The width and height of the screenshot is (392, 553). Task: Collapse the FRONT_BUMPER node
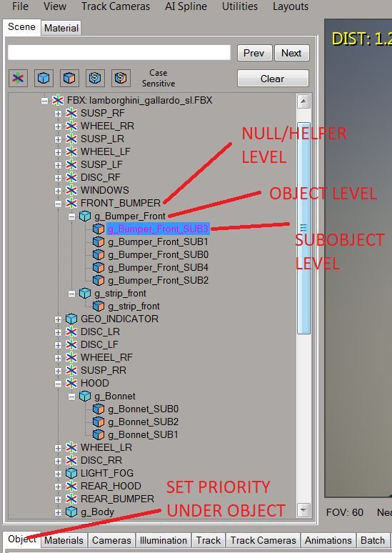(x=58, y=204)
